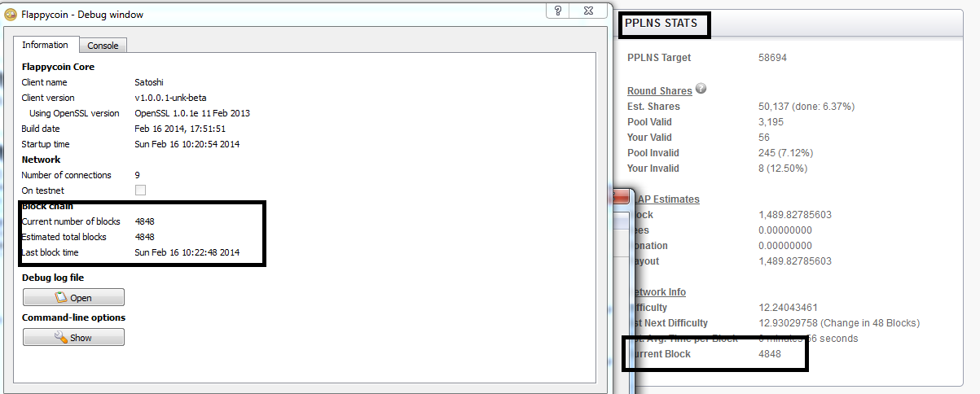Select Current Block value in PPLNS stats

tap(769, 354)
